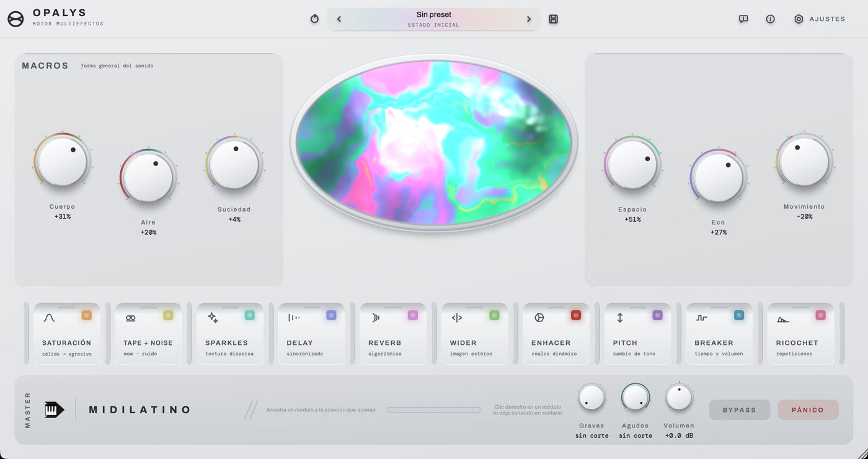
Task: Select the Sparkles stars icon
Action: (x=213, y=318)
